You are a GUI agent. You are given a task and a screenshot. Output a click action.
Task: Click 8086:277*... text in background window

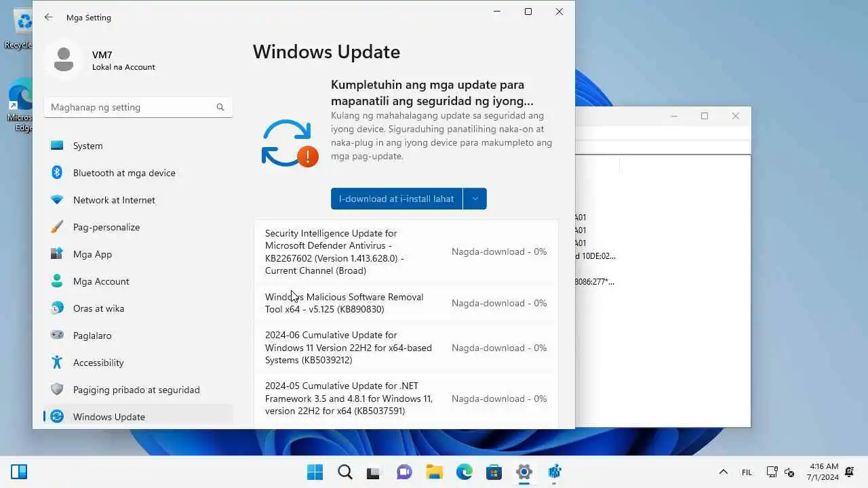tap(595, 281)
